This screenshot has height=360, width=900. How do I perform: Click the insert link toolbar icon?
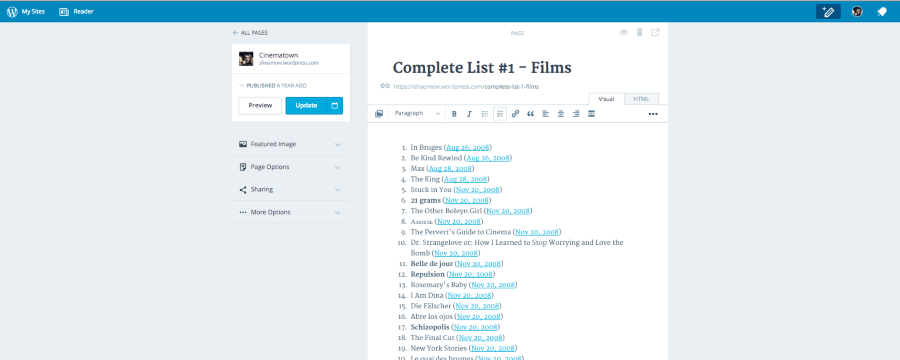tap(515, 114)
